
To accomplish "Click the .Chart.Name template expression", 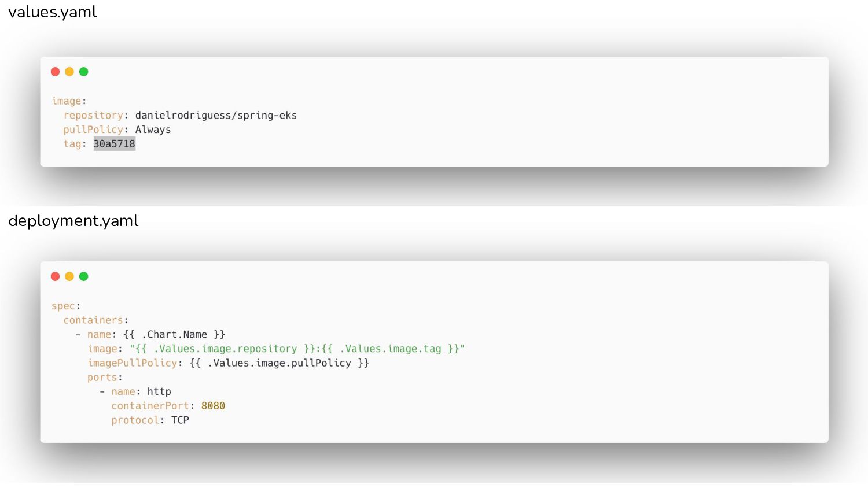I will click(x=174, y=334).
